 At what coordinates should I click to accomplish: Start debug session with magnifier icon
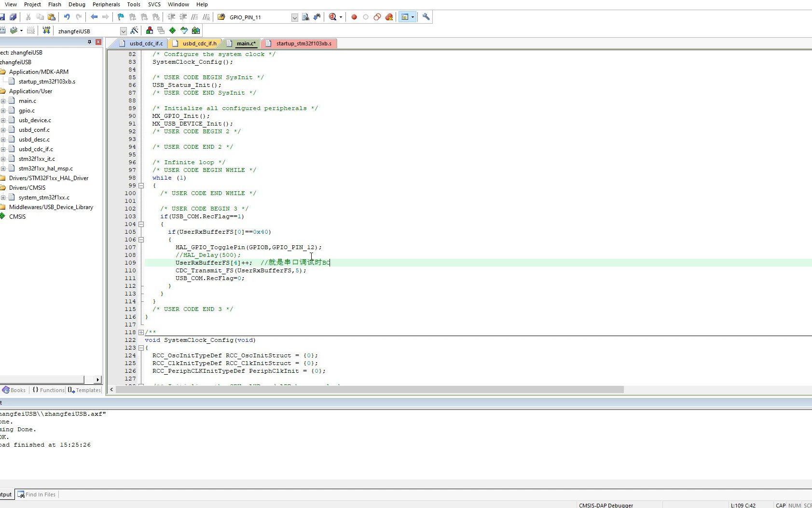pos(332,17)
